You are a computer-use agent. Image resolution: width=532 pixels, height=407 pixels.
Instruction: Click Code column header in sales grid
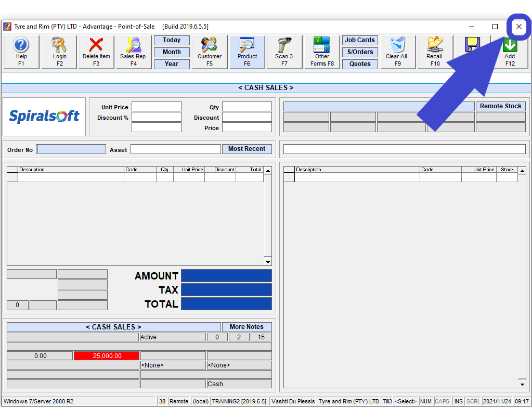tap(140, 169)
